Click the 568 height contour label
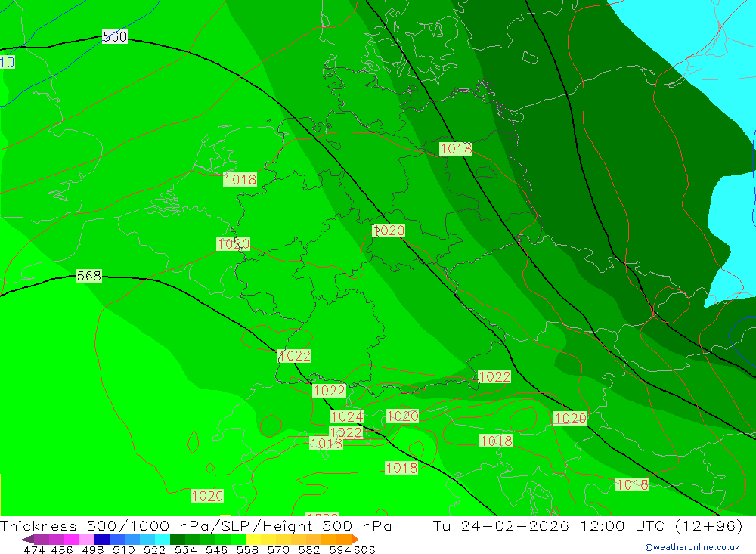This screenshot has width=756, height=554. [x=89, y=276]
